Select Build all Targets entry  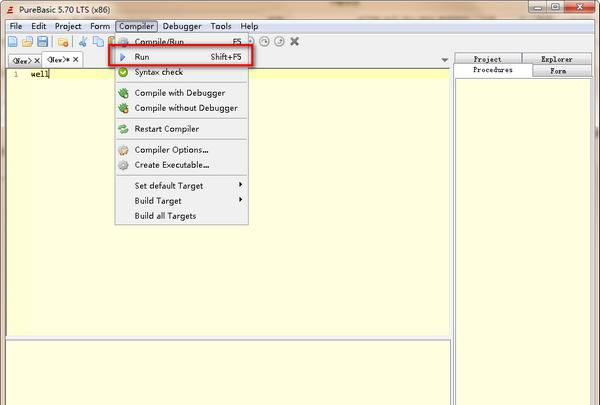(181, 216)
